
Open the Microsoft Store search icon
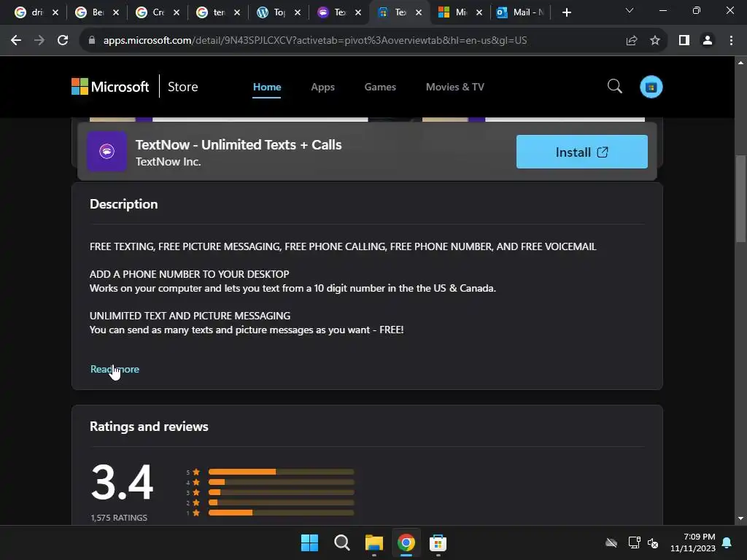point(614,87)
